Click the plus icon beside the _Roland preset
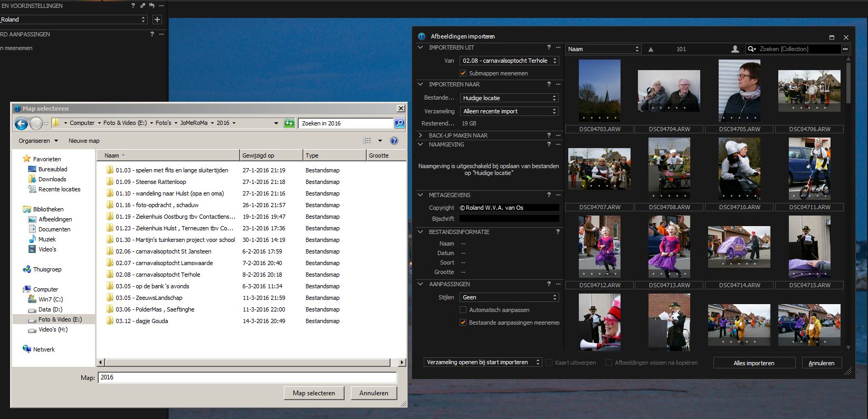The height and width of the screenshot is (419, 868). 157,20
